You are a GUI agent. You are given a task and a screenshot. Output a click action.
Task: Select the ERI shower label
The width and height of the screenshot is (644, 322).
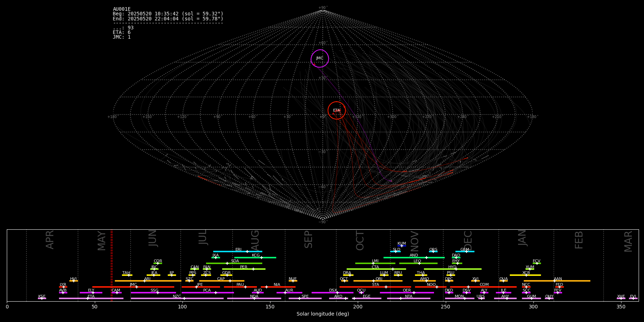click(x=238, y=250)
